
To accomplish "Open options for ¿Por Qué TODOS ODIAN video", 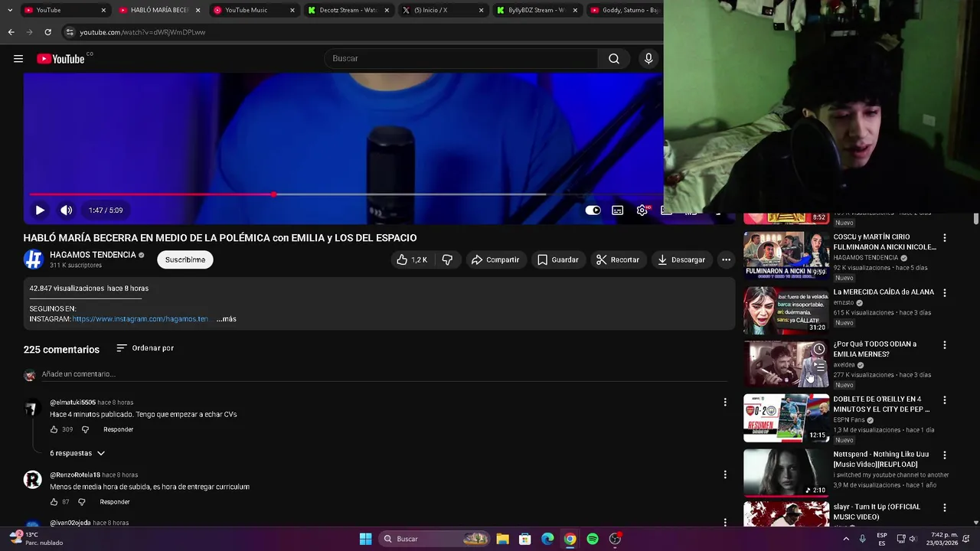I will tap(945, 345).
